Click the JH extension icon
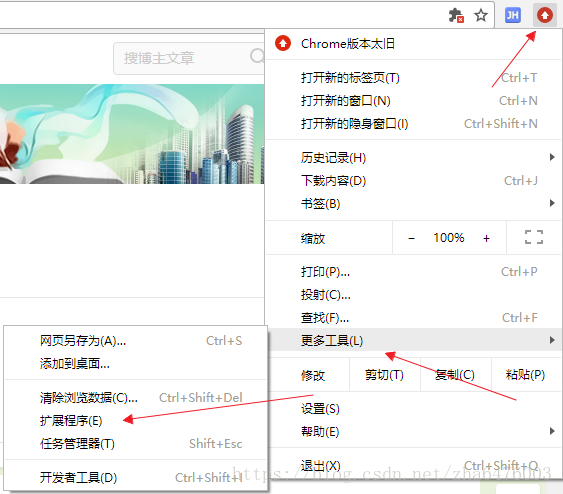563x494 pixels. point(513,15)
